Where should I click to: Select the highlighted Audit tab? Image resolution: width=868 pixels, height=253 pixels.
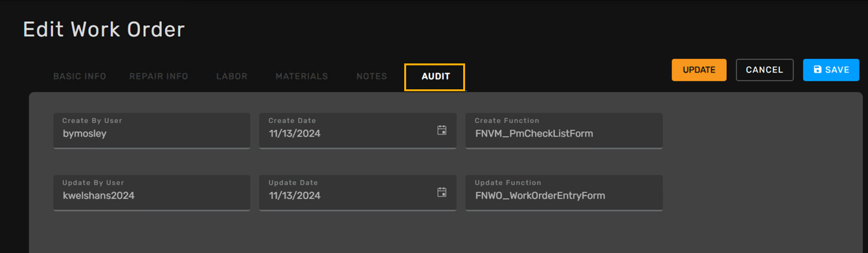(x=435, y=77)
